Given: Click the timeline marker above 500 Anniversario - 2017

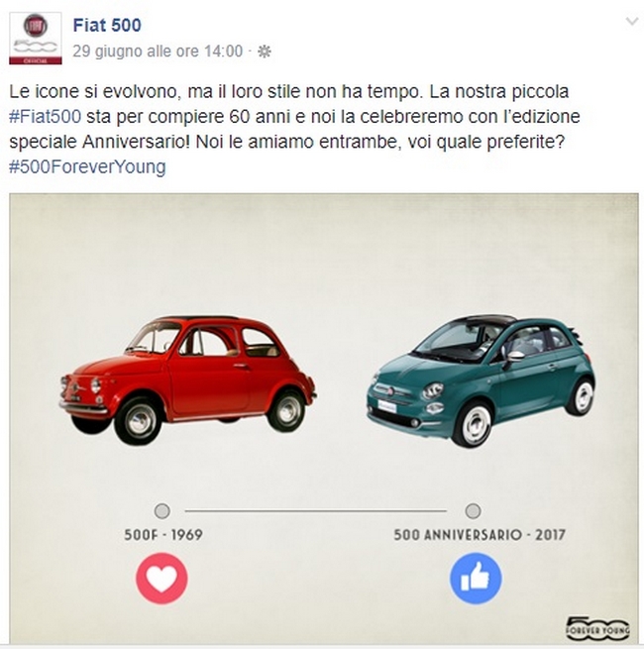Looking at the screenshot, I should [x=473, y=510].
